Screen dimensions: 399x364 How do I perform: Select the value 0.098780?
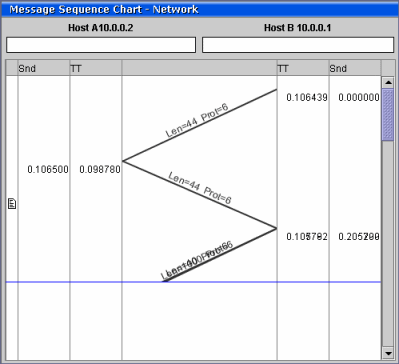pyautogui.click(x=100, y=170)
